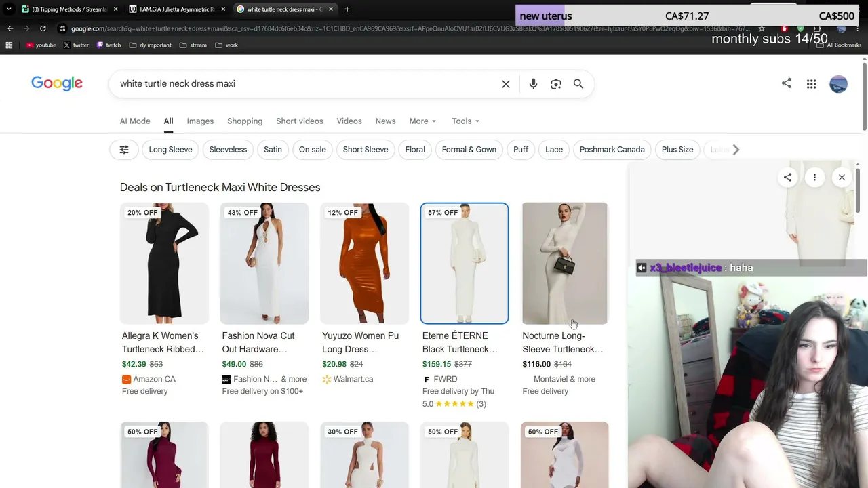Open the filter settings icon chip

124,150
